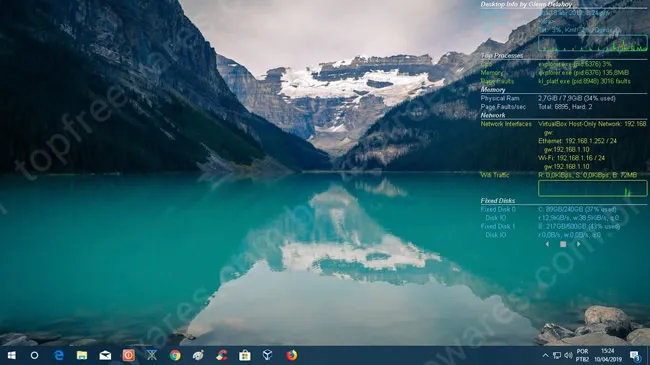The image size is (650, 365).
Task: Click the Desktop Info stop square button
Action: click(563, 244)
